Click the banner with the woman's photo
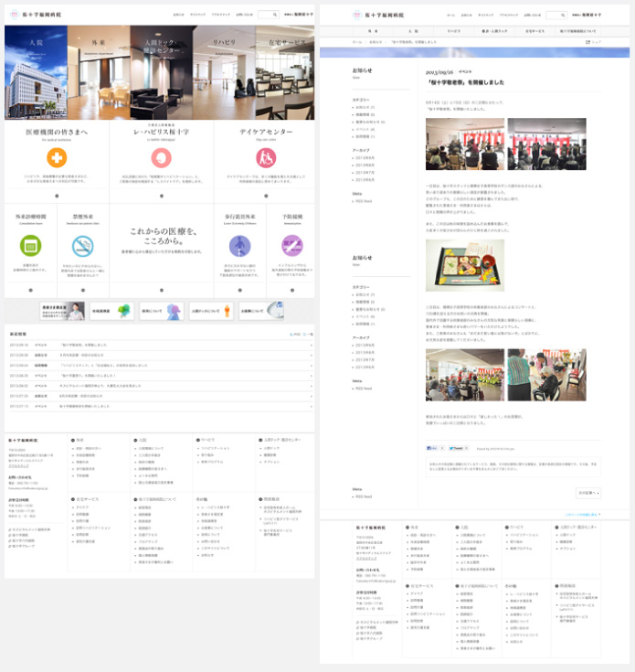Viewport: 635px width, 672px height. (x=63, y=312)
